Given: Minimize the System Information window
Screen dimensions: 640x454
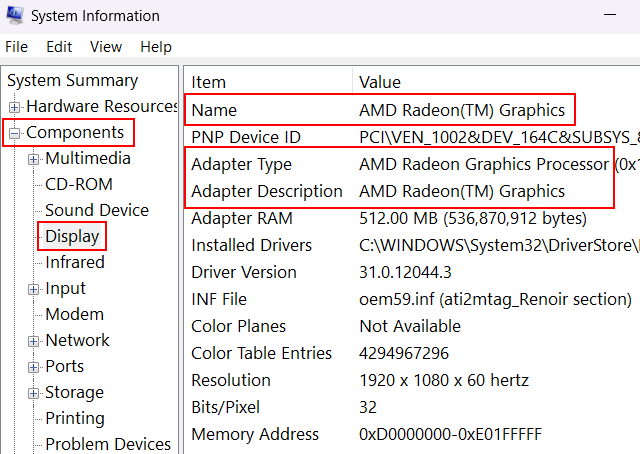Looking at the screenshot, I should pyautogui.click(x=610, y=15).
